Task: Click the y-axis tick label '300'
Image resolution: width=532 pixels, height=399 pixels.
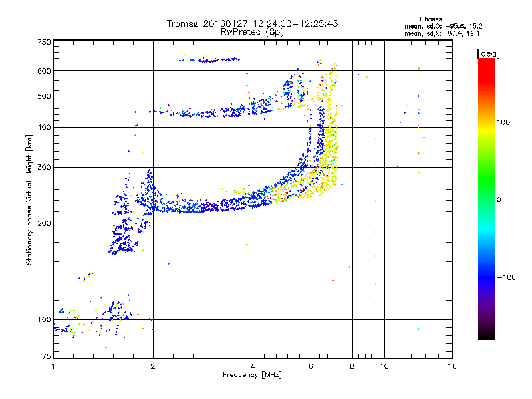Action: coord(44,167)
